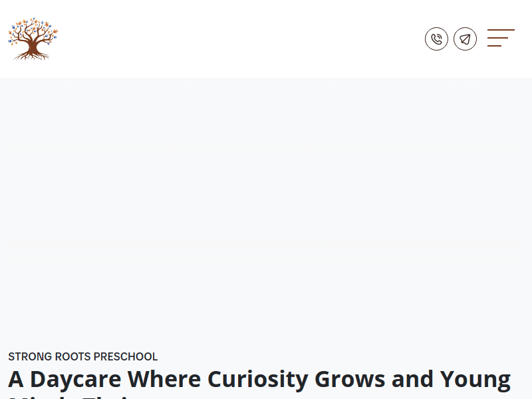Click the tree logo in the header

pos(33,39)
